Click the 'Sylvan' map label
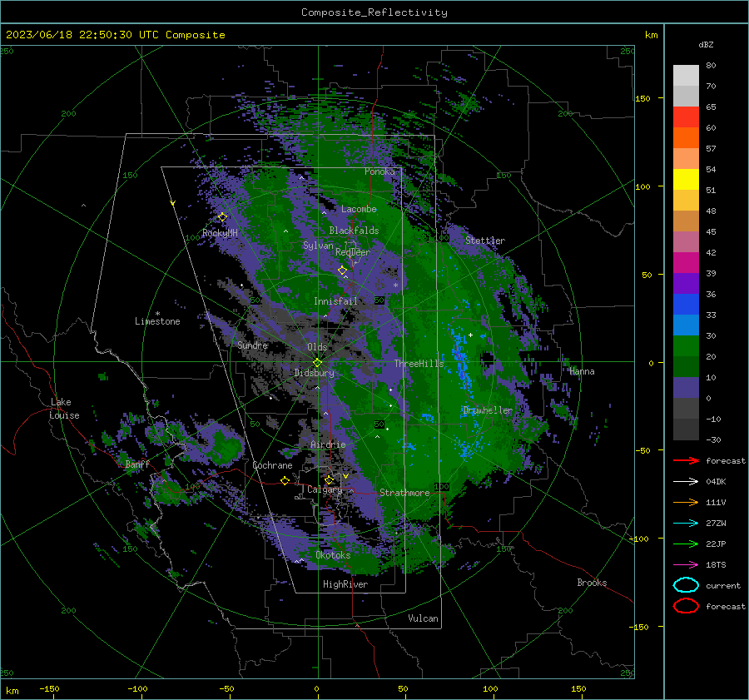 tap(318, 246)
